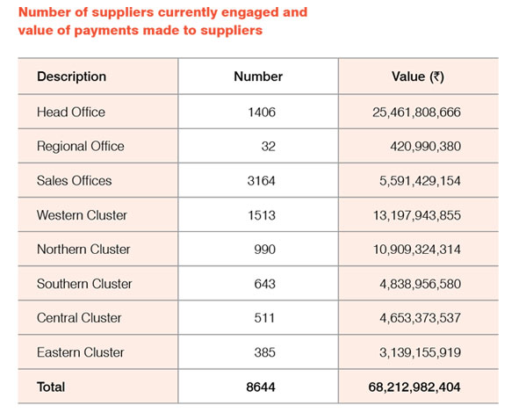Select Head Office number 1406
526x420 pixels.
[262, 112]
